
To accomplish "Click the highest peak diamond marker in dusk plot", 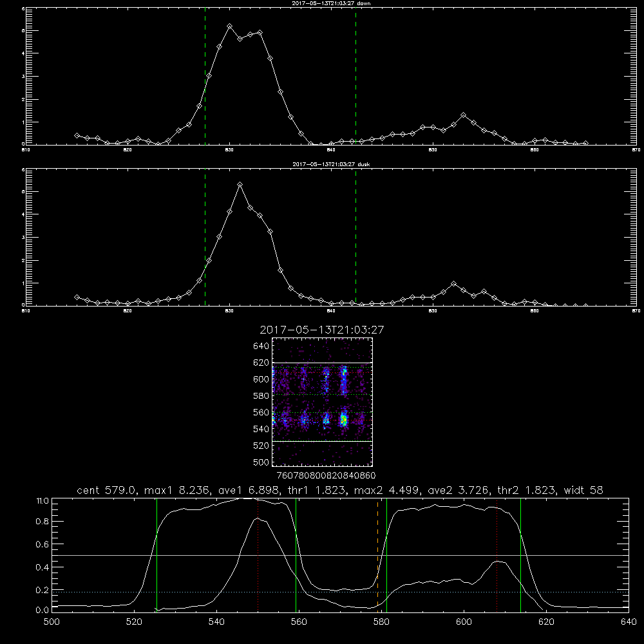I will [240, 185].
